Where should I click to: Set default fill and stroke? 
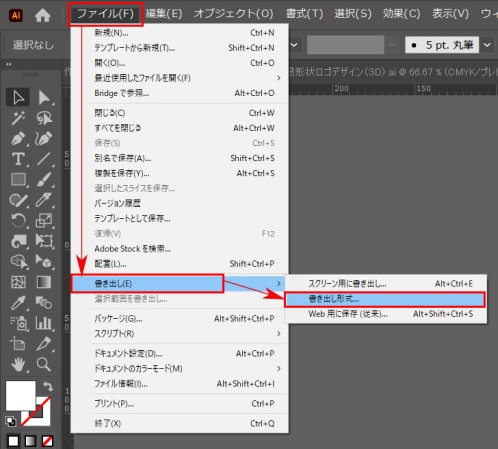[x=10, y=422]
